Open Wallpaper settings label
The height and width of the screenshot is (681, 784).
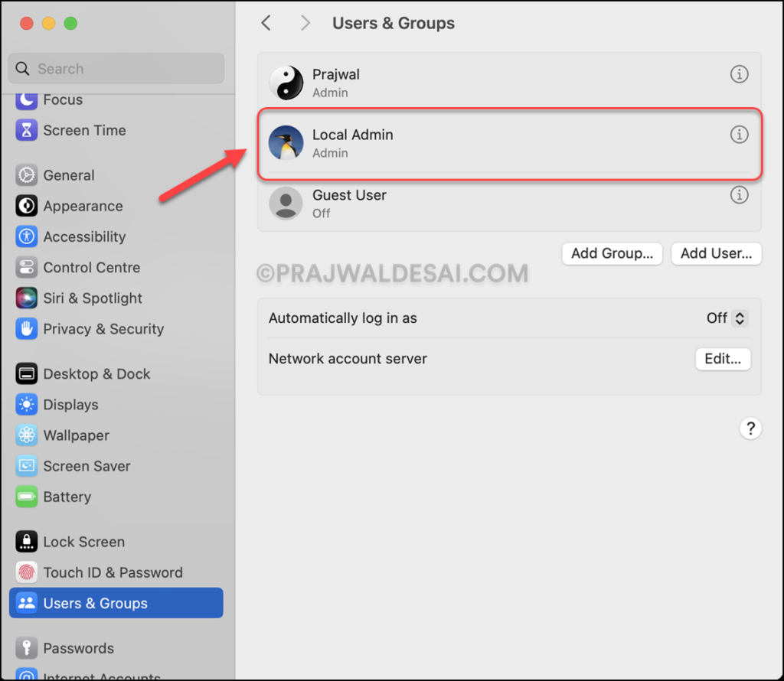76,435
